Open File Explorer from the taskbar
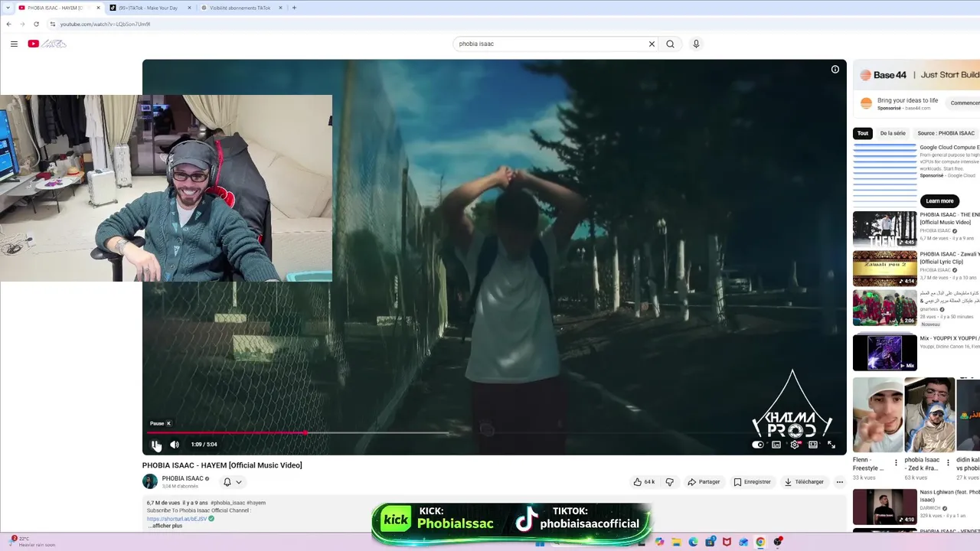This screenshot has width=980, height=551. click(x=676, y=542)
